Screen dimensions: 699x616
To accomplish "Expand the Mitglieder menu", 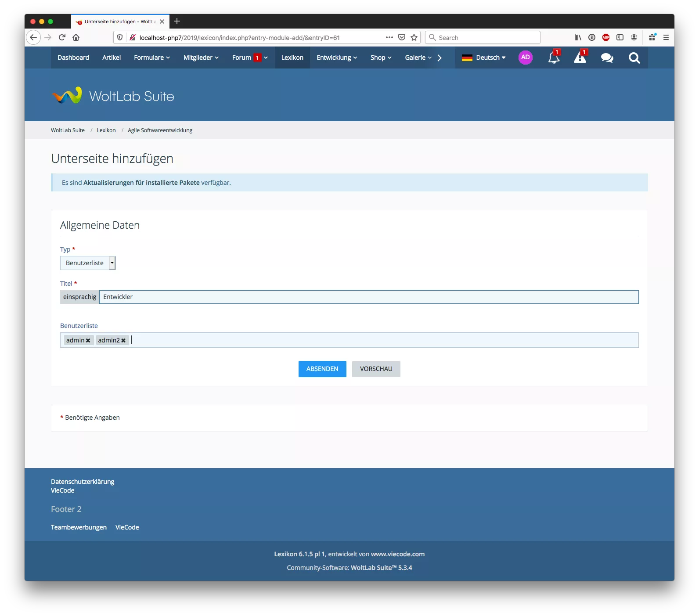I will 201,58.
